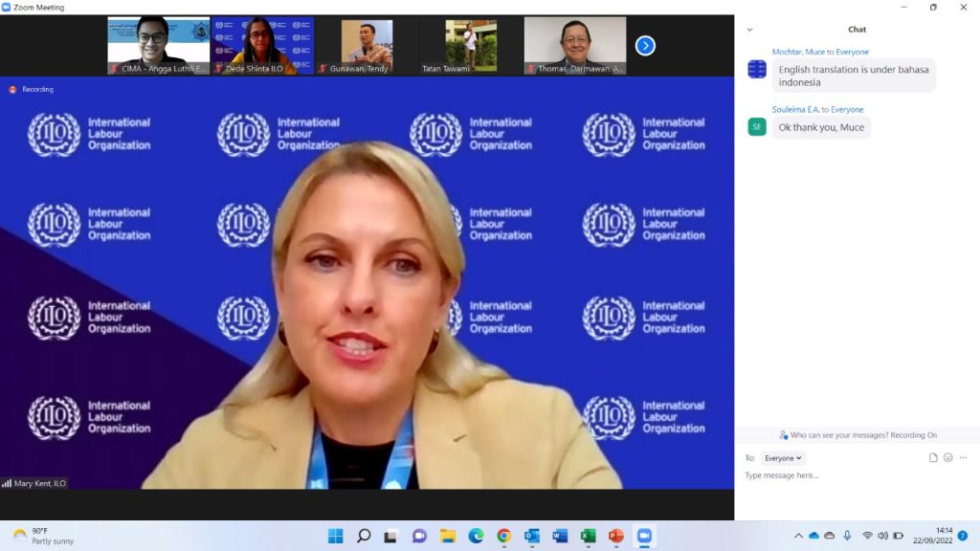Image resolution: width=980 pixels, height=551 pixels.
Task: Select Dede Shinta ILO's video thumbnail
Action: click(x=262, y=46)
